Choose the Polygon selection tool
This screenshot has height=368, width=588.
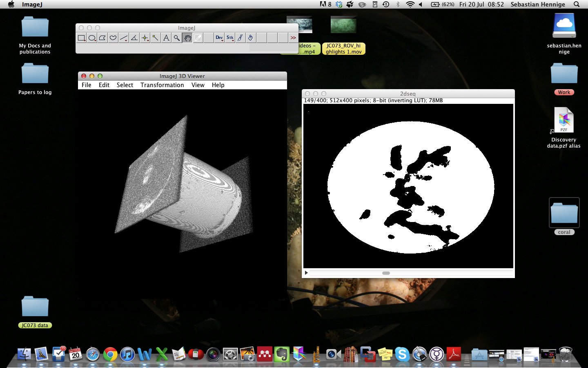point(102,38)
